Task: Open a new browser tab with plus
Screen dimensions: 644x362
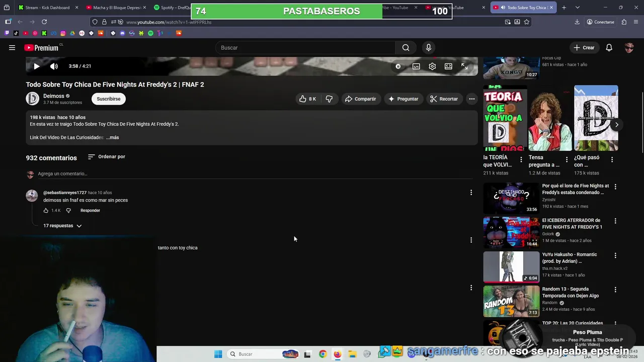Action: tap(564, 8)
